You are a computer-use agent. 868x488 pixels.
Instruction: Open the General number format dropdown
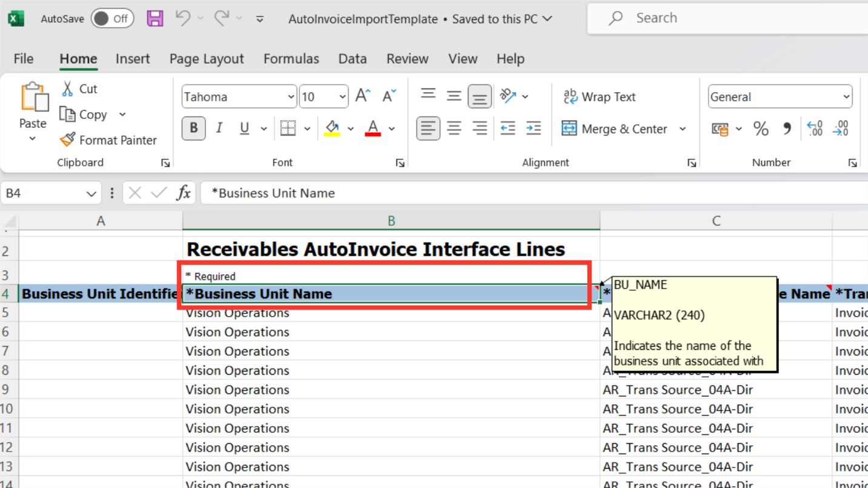pos(846,97)
